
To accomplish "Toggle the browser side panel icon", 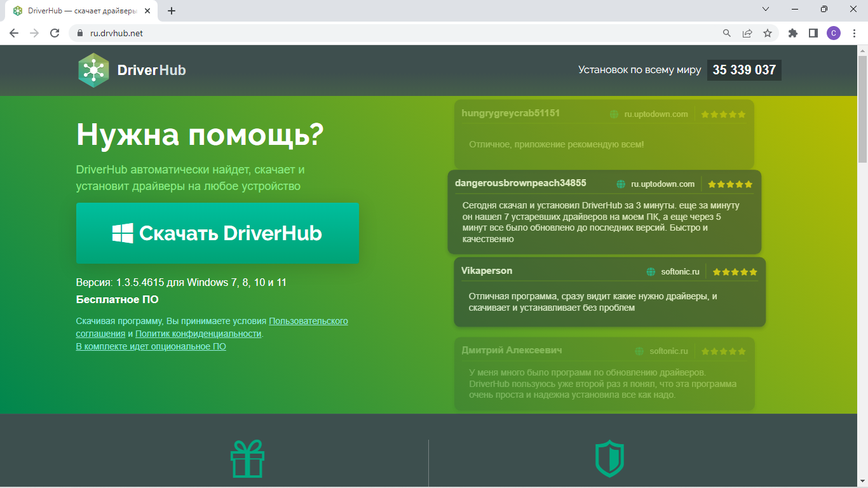I will coord(813,33).
